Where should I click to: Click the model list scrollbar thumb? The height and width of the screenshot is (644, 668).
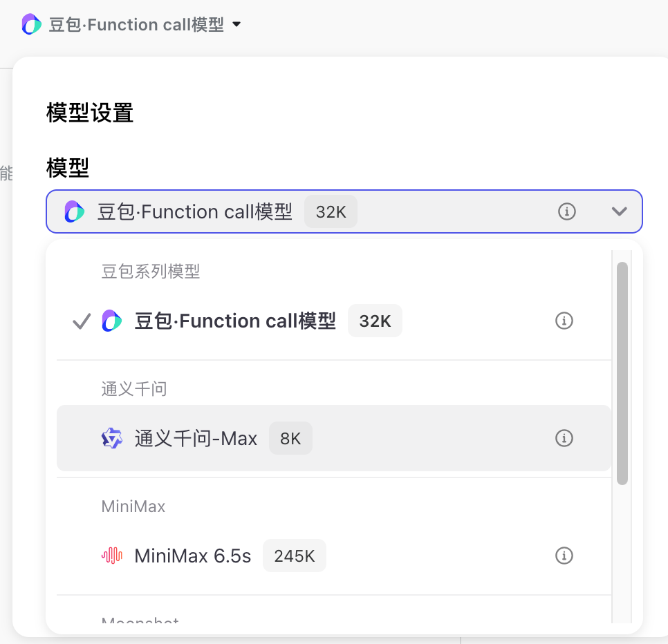(622, 373)
